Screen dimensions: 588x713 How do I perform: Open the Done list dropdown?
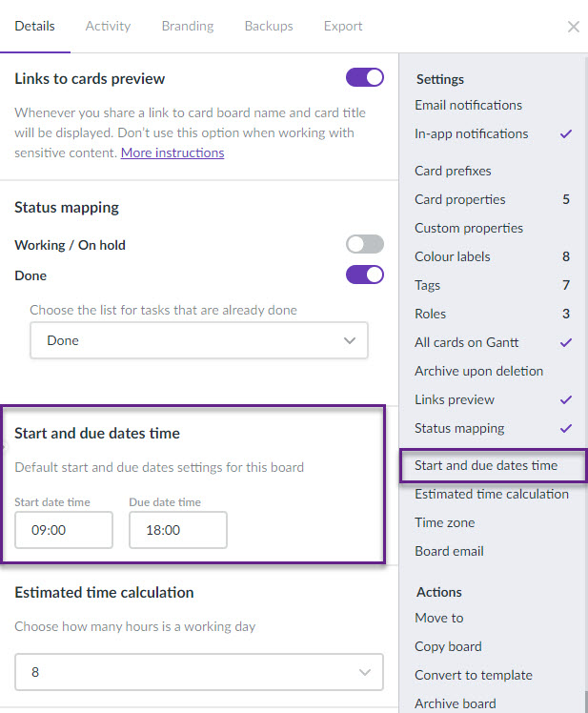[x=199, y=340]
